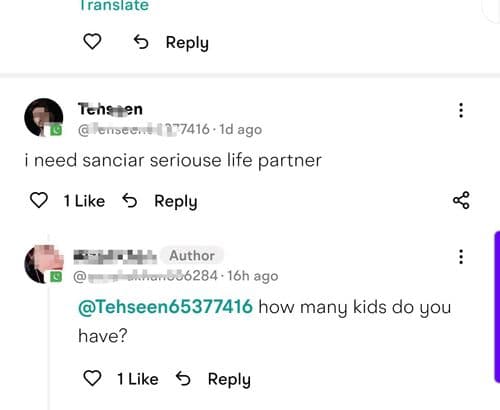
Task: Open three-dot menu on Author's reply
Action: (x=461, y=257)
